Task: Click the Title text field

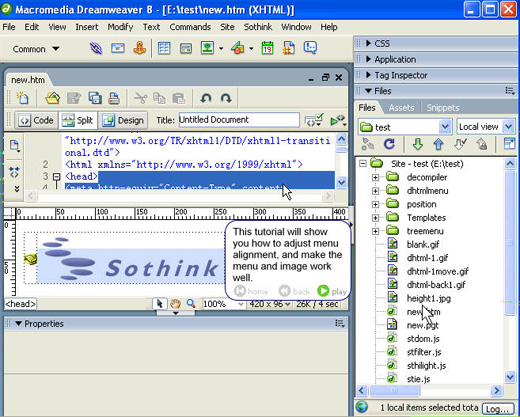Action: point(239,120)
